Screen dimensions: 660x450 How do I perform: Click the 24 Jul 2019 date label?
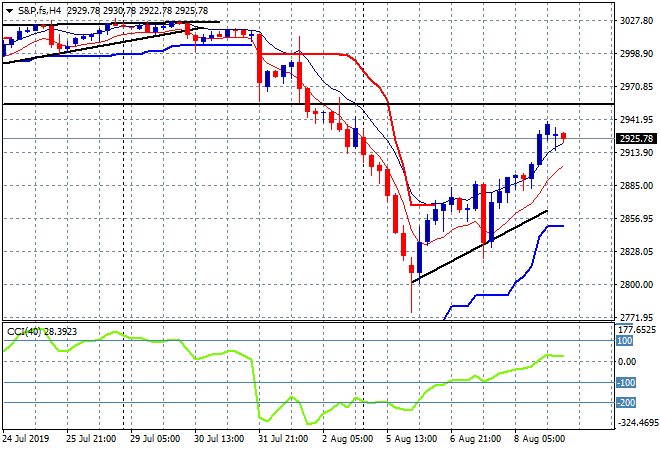26,439
